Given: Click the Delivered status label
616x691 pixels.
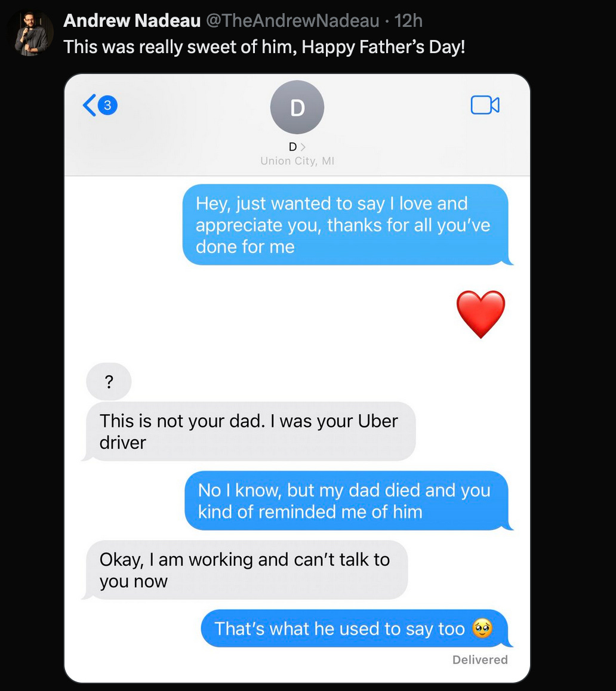Looking at the screenshot, I should pos(480,660).
